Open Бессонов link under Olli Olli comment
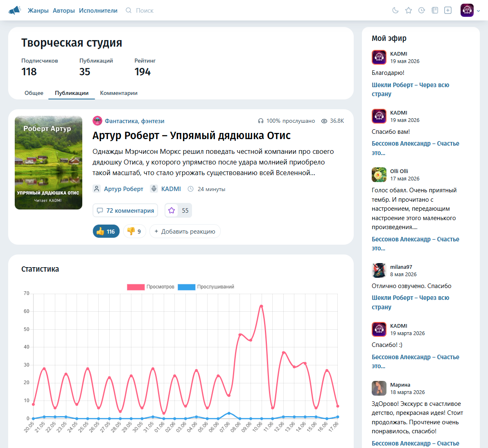 (416, 243)
